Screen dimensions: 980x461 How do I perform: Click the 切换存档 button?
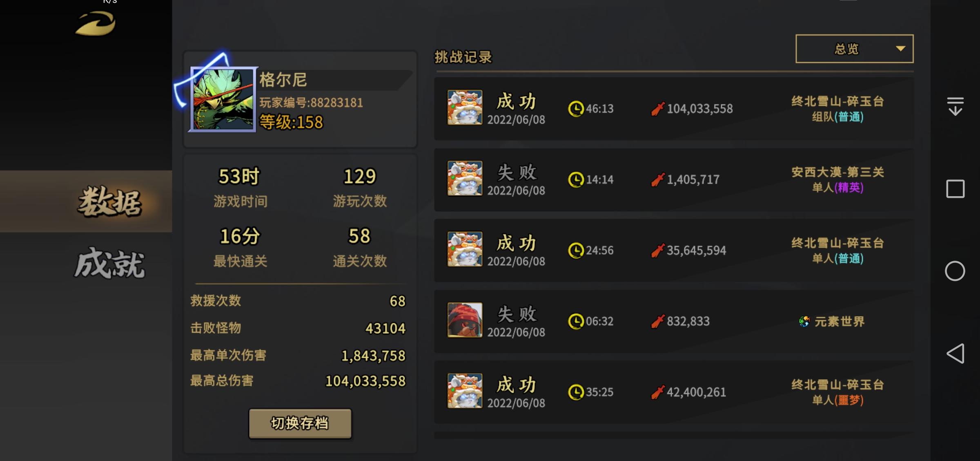pos(300,423)
